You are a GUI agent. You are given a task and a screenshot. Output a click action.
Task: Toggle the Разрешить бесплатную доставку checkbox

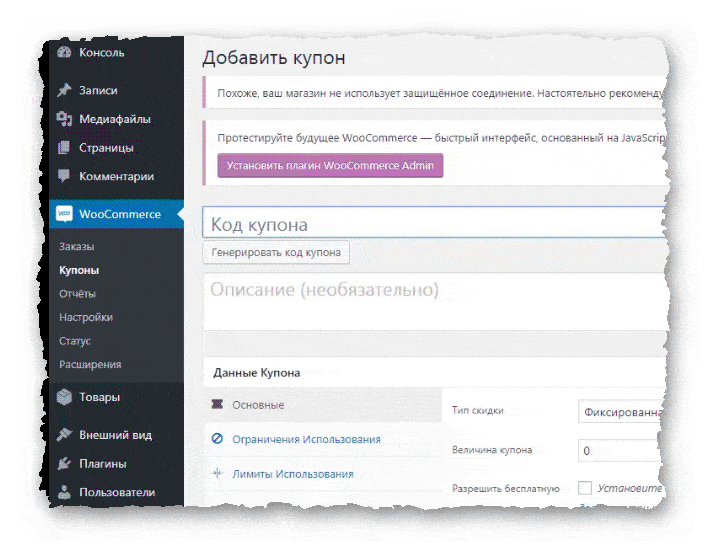585,487
